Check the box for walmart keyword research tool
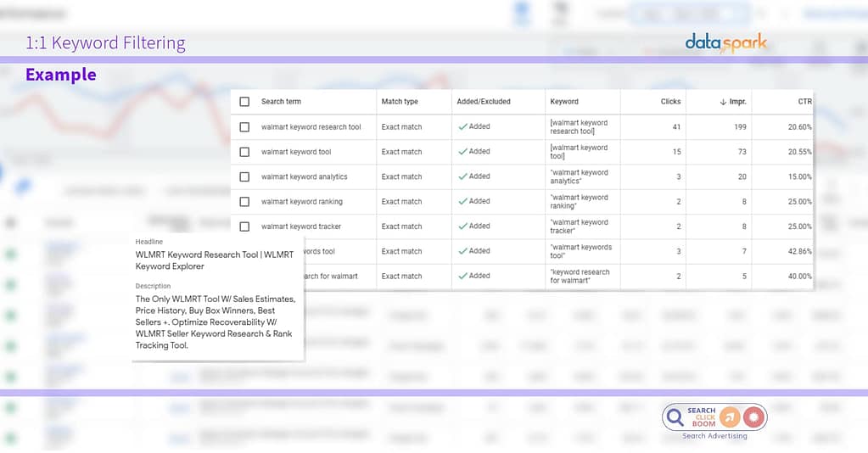The image size is (868, 453). coord(244,127)
